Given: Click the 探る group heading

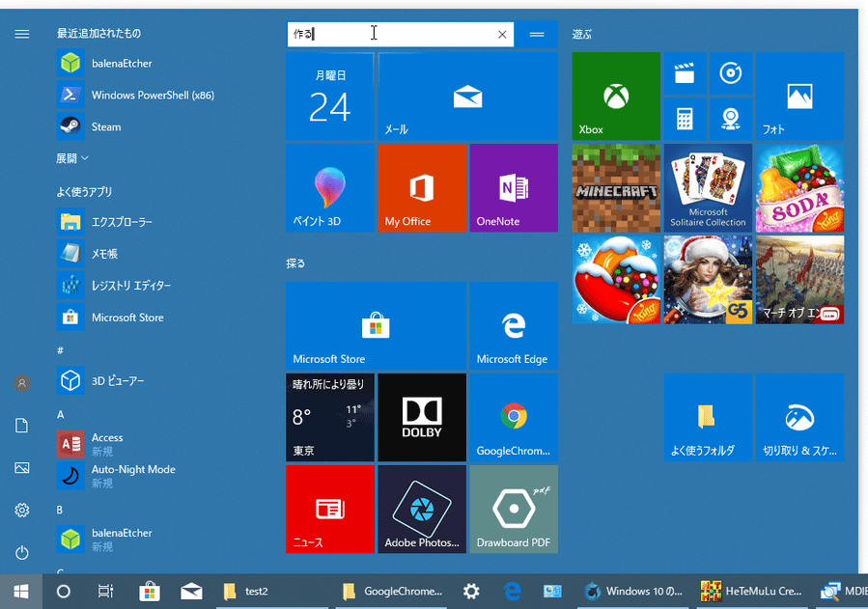Looking at the screenshot, I should point(295,263).
